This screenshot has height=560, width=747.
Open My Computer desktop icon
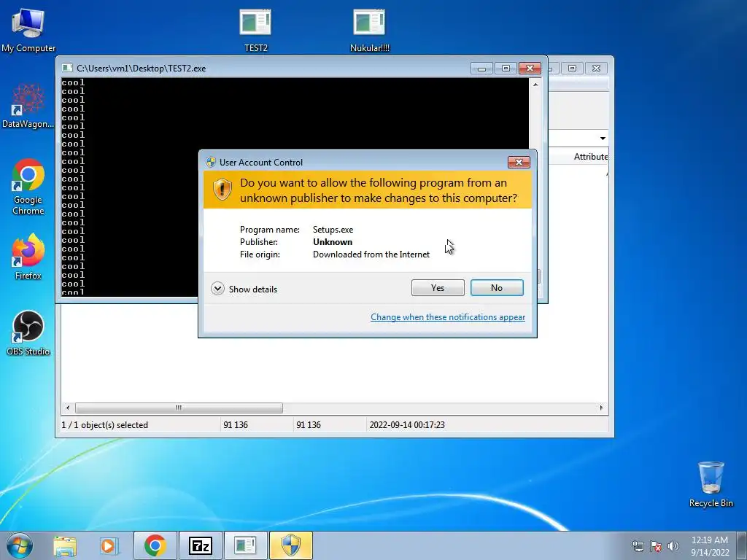tap(28, 31)
